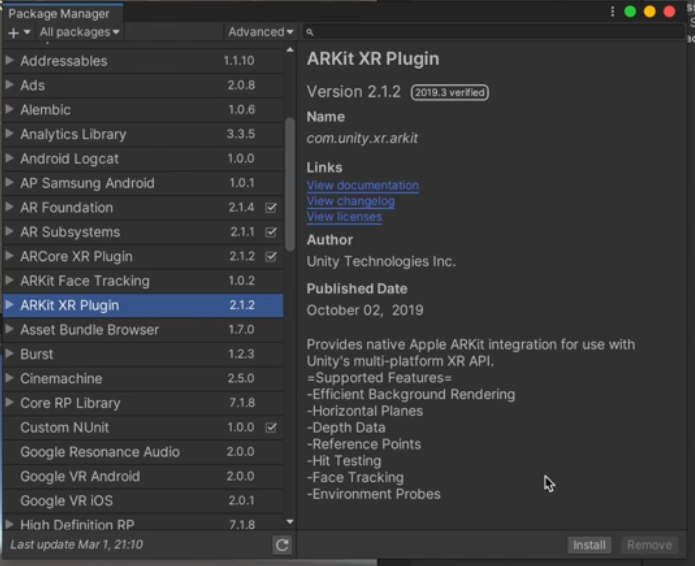Expand the Addressables package versions

click(10, 61)
